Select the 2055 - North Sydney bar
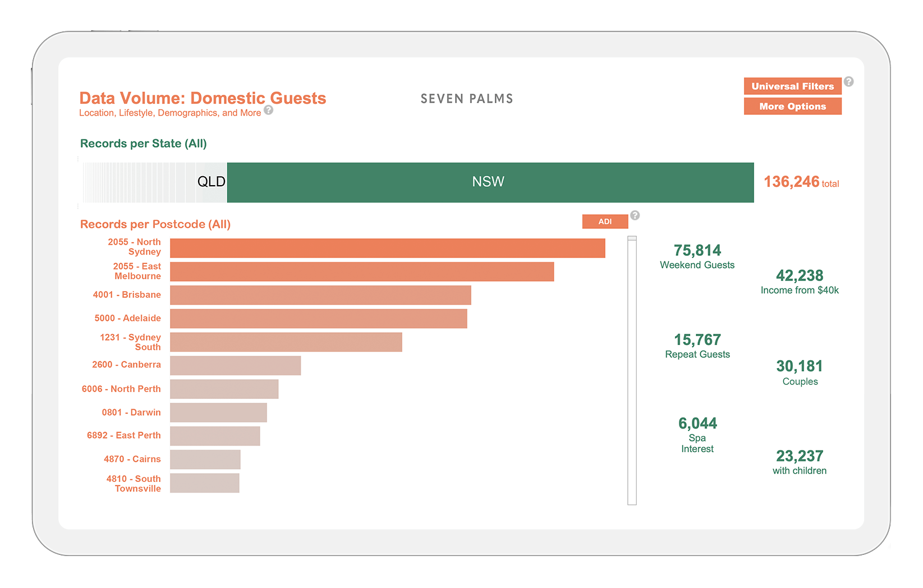The height and width of the screenshot is (588, 923). (388, 248)
